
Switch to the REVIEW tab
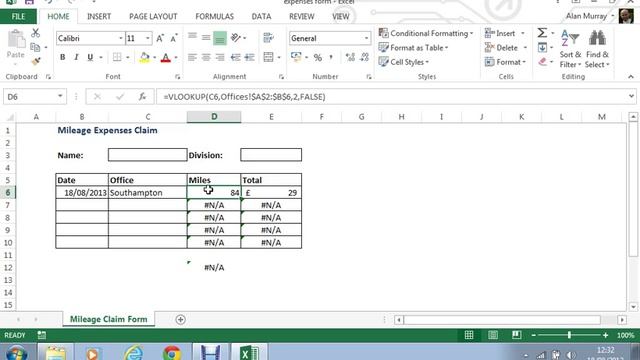click(302, 16)
